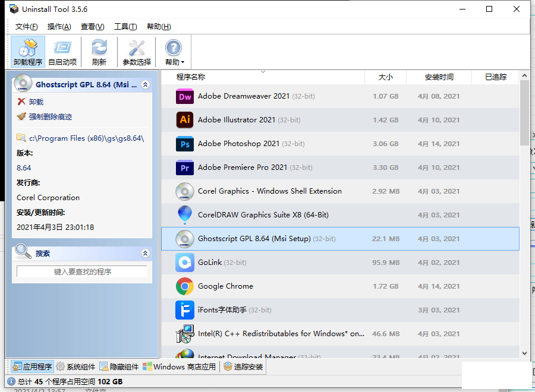Open the 文件(F) menu
535x392 pixels.
26,27
